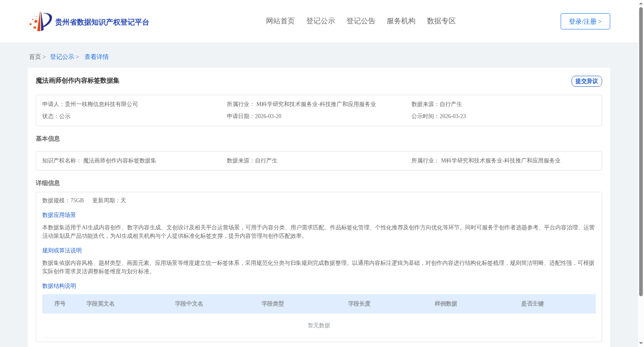Click the 字段长度 column header
644x347 pixels.
359,304
